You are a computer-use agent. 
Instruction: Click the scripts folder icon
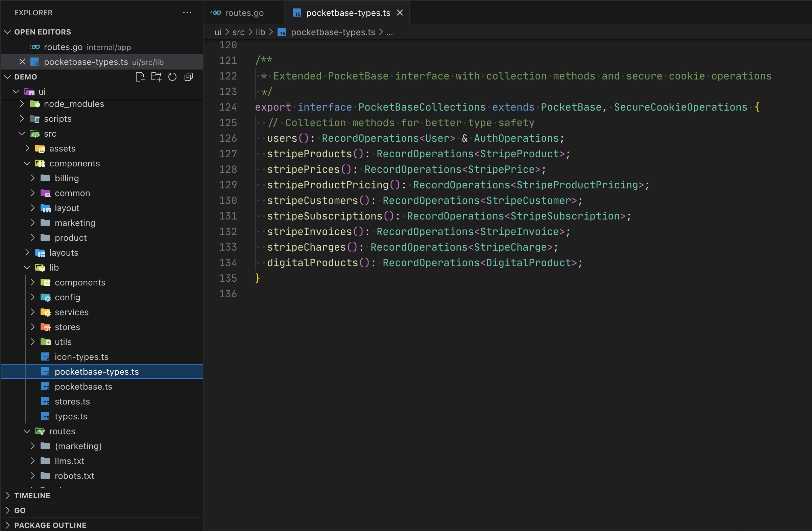point(35,119)
